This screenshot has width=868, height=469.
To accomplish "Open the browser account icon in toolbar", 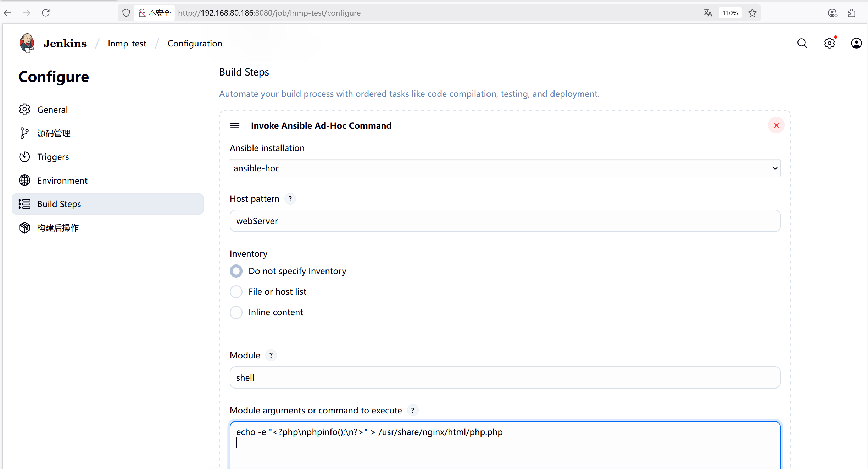I will [833, 13].
